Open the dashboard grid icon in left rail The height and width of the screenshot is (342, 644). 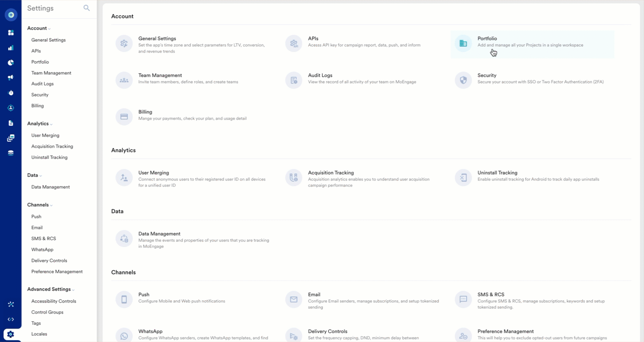click(11, 33)
